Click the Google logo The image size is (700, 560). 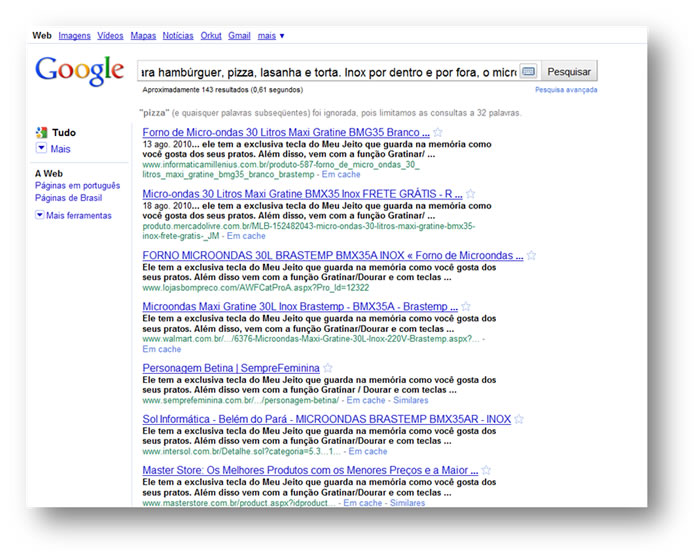point(79,71)
